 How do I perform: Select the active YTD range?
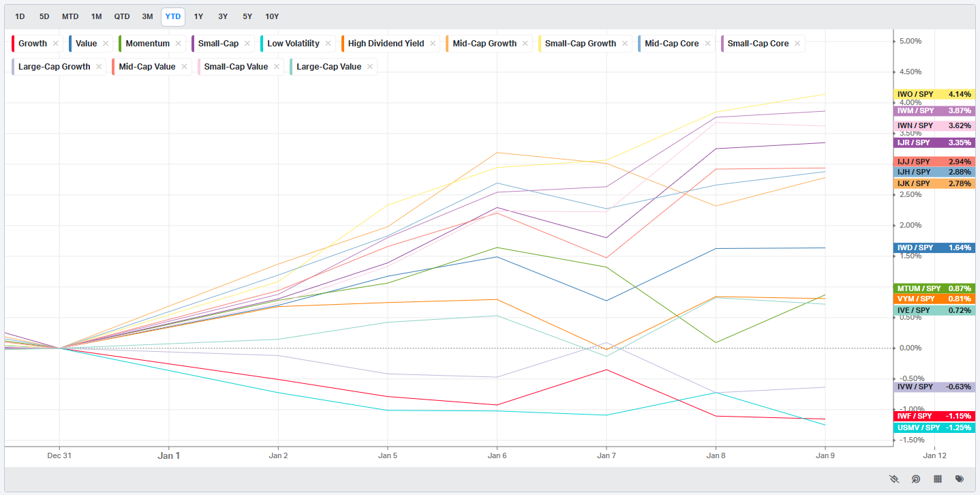pyautogui.click(x=173, y=16)
